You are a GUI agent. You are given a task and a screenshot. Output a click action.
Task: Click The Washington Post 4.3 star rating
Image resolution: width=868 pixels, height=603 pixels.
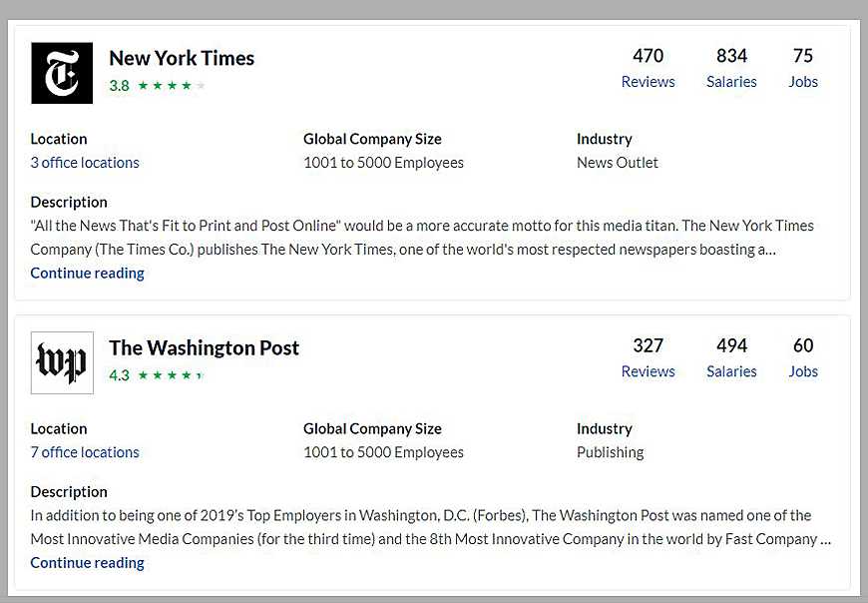(x=157, y=375)
